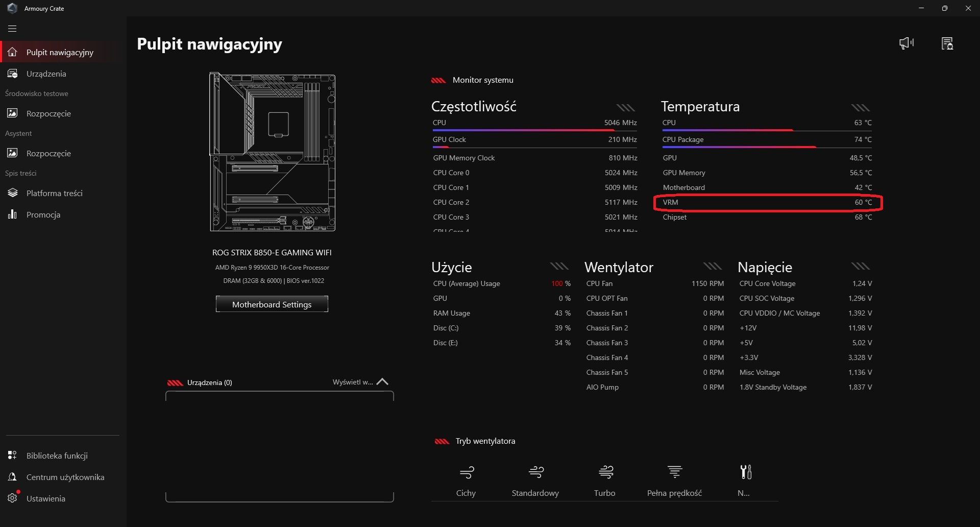Restore down the Armoury Crate window
The width and height of the screenshot is (980, 527).
(x=945, y=8)
